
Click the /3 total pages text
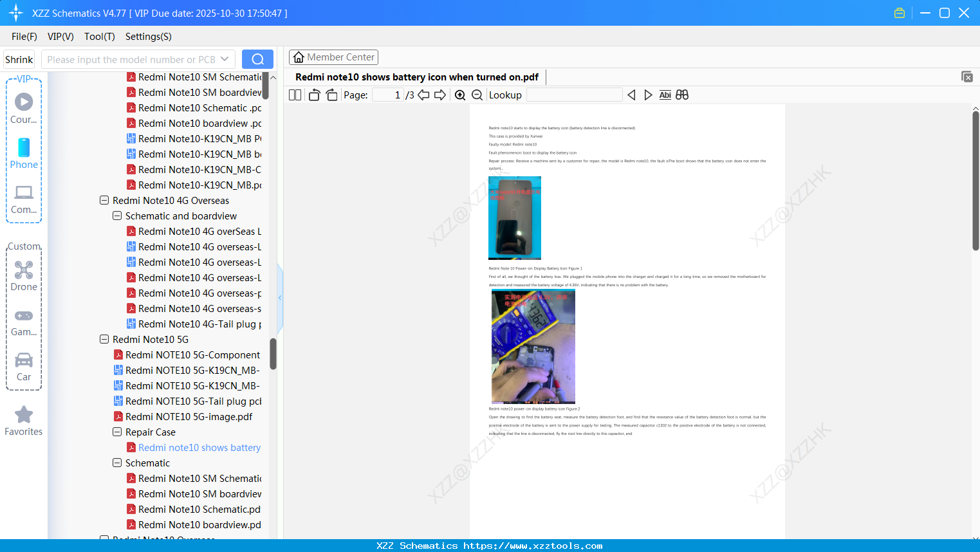(410, 95)
